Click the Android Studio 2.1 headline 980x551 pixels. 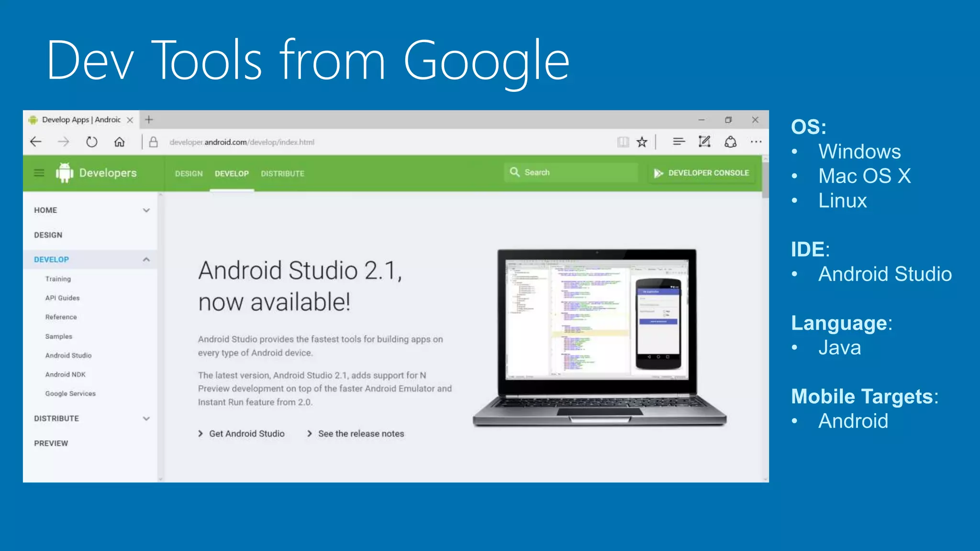coord(300,286)
